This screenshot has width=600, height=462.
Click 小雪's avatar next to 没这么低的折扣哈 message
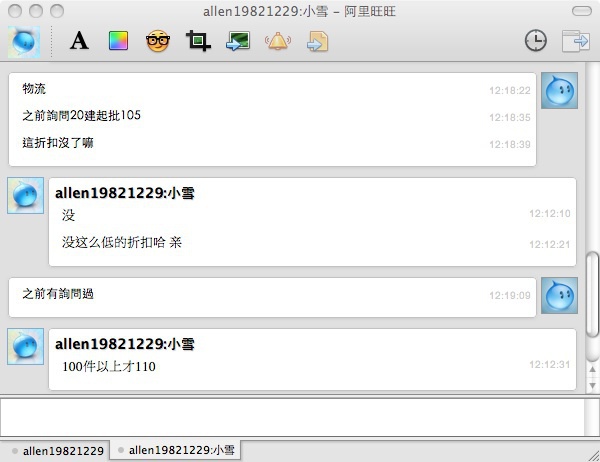pos(26,195)
